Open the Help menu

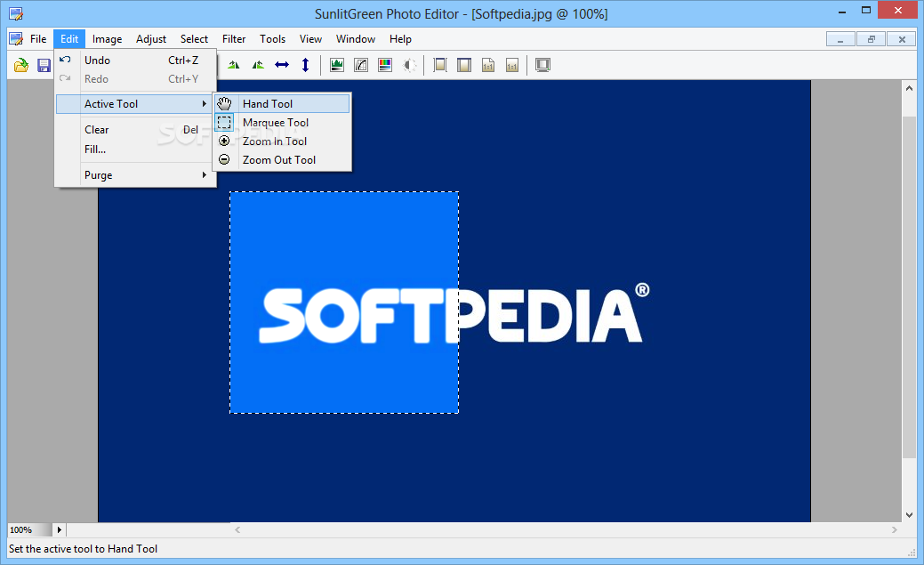point(400,39)
